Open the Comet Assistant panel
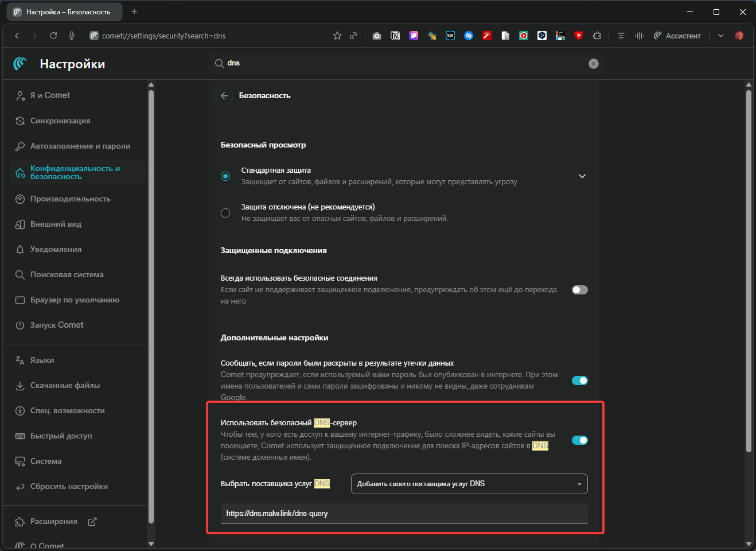The height and width of the screenshot is (551, 756). [x=677, y=35]
